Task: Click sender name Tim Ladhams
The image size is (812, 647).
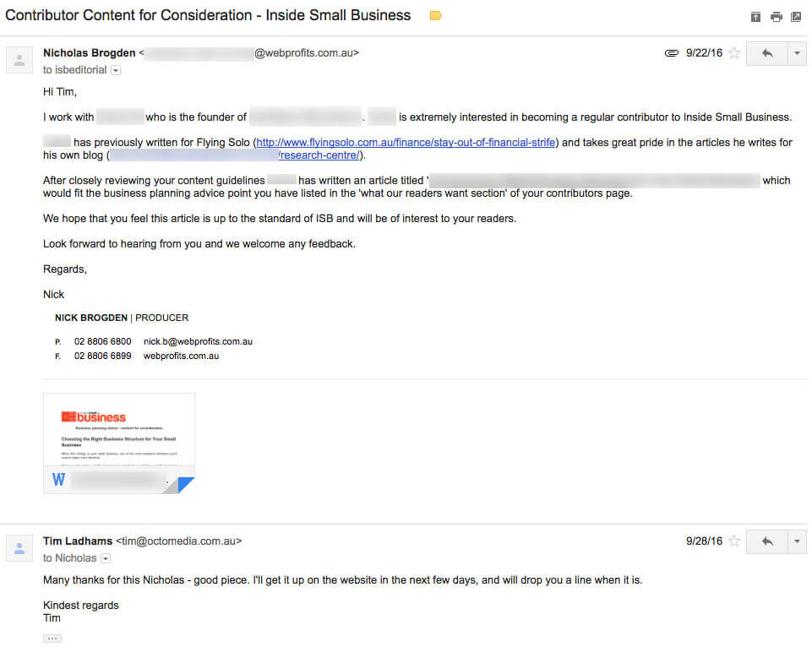Action: point(78,541)
